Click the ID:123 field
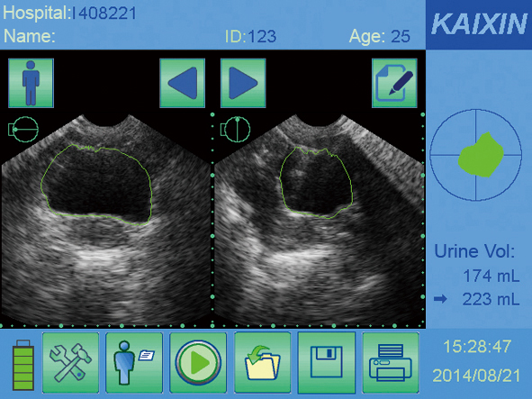Image resolution: width=532 pixels, height=399 pixels. click(251, 36)
